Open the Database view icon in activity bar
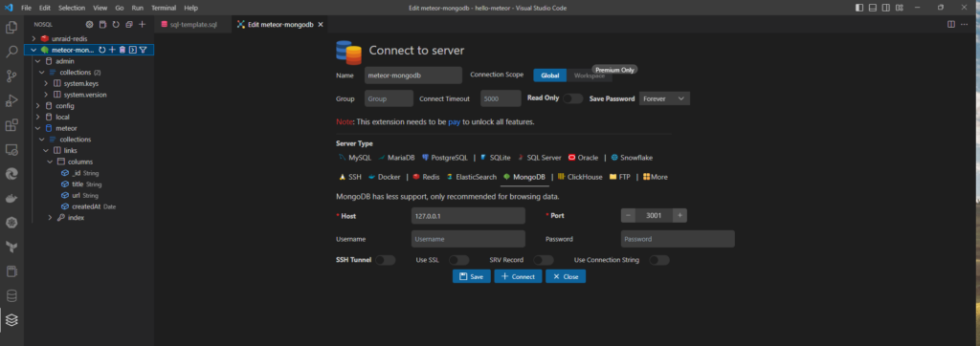 point(11,295)
